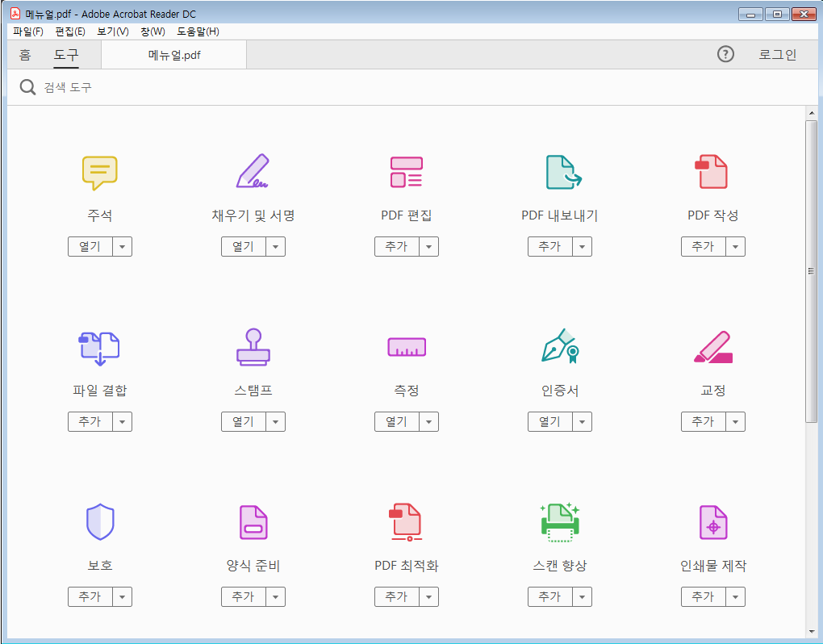
Task: Click the Acrobat PDF icon in title bar
Action: point(16,14)
